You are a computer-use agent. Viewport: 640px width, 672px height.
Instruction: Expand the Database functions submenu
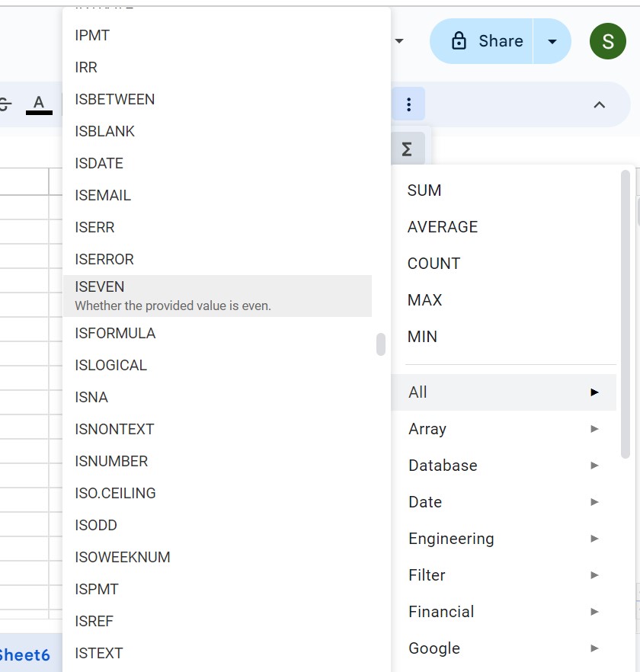click(504, 466)
